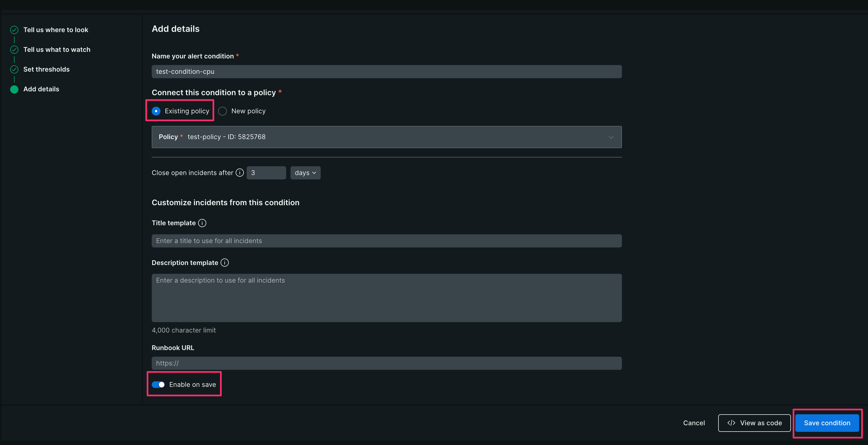Select the Existing policy radio button
The image size is (868, 445).
[156, 111]
